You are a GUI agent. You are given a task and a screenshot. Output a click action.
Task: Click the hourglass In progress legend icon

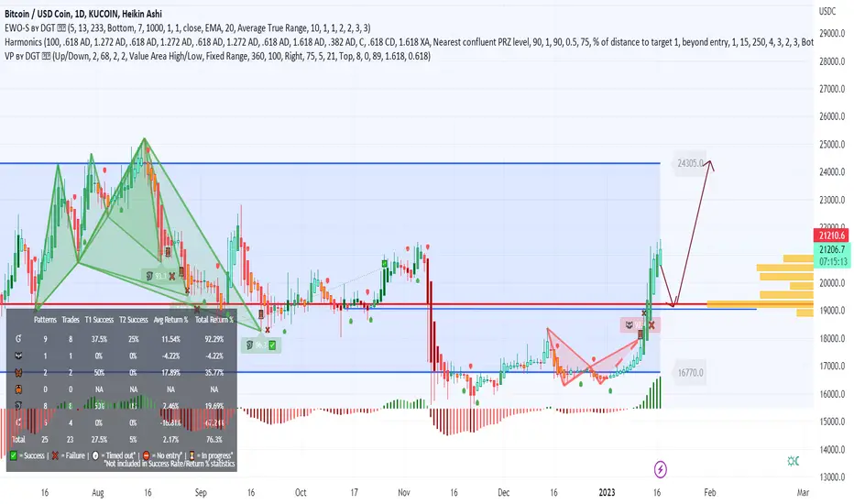pos(192,455)
